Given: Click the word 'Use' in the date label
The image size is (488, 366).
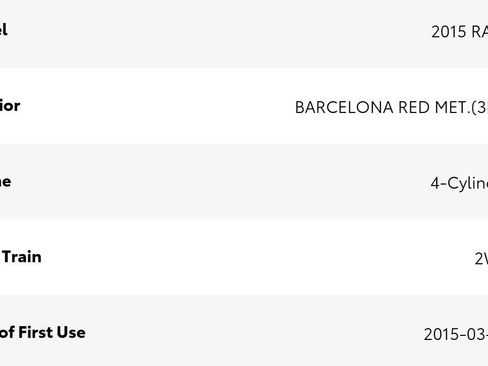Looking at the screenshot, I should 70,332.
